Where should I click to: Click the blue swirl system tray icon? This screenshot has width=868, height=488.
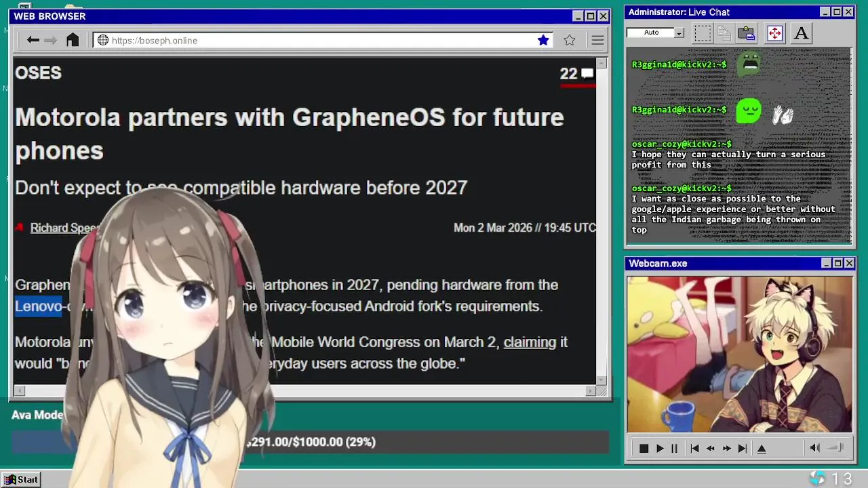(x=818, y=479)
